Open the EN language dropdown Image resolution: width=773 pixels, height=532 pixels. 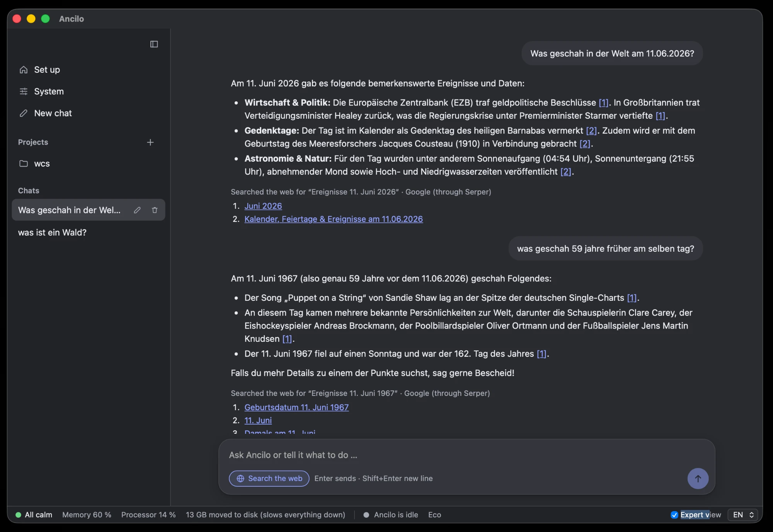pos(743,515)
